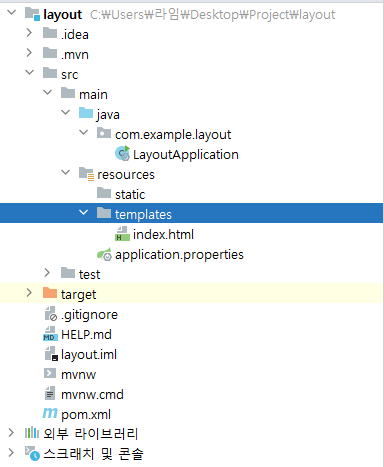Click the com.example.layout package icon
Screen dimensions: 384x467
(x=104, y=133)
